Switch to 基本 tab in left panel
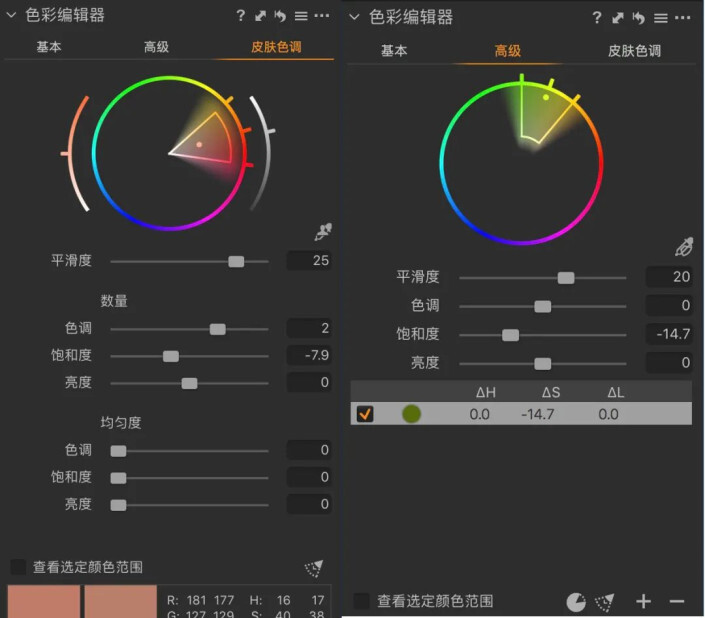Screen dimensions: 705x618 click(x=50, y=47)
